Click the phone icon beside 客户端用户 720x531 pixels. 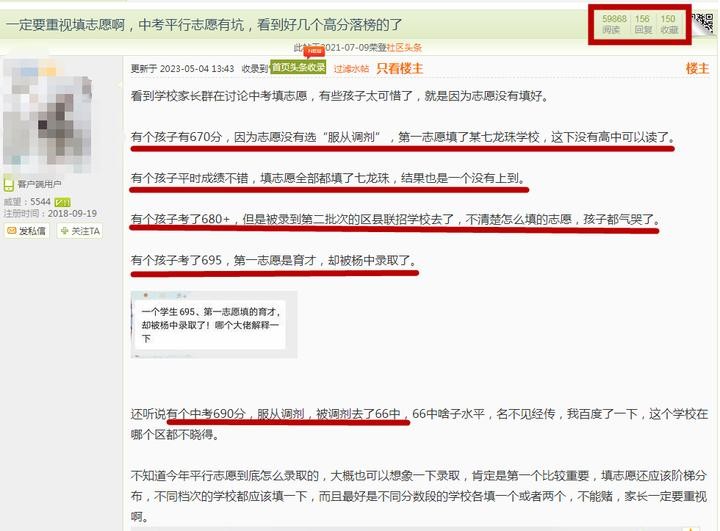(x=8, y=184)
